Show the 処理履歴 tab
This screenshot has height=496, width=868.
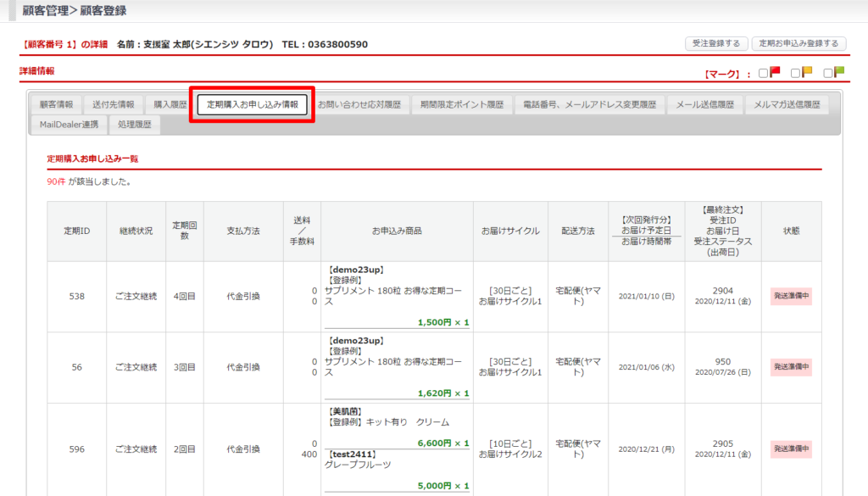pos(135,125)
